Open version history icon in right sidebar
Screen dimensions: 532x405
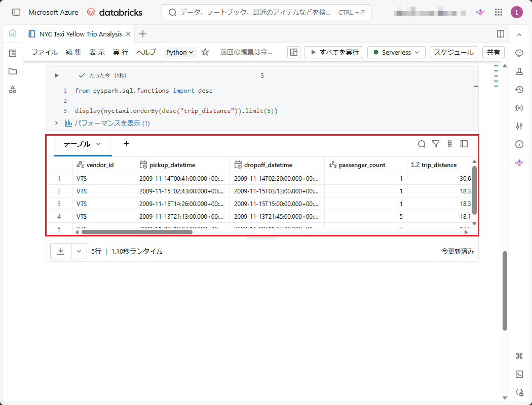[519, 90]
